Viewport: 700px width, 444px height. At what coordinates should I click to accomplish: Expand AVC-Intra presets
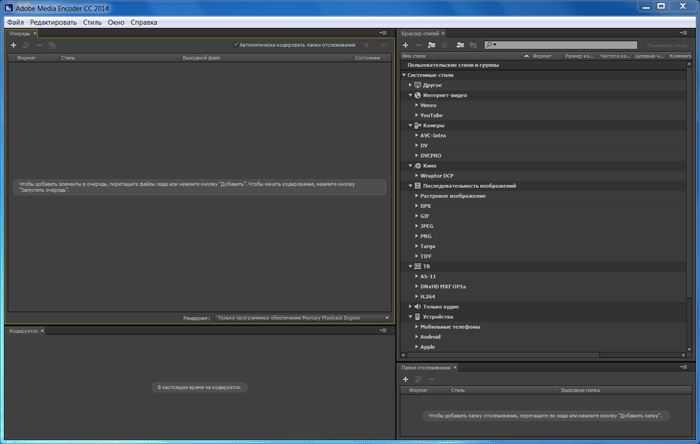(x=417, y=135)
